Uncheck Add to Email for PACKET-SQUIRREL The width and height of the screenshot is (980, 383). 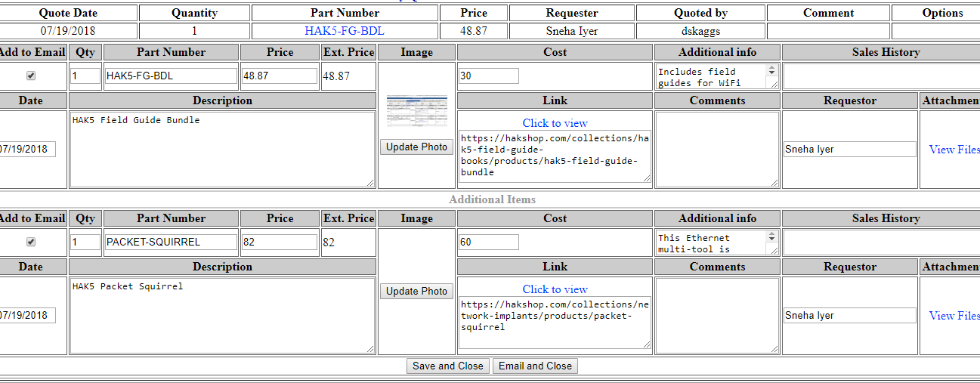point(31,242)
